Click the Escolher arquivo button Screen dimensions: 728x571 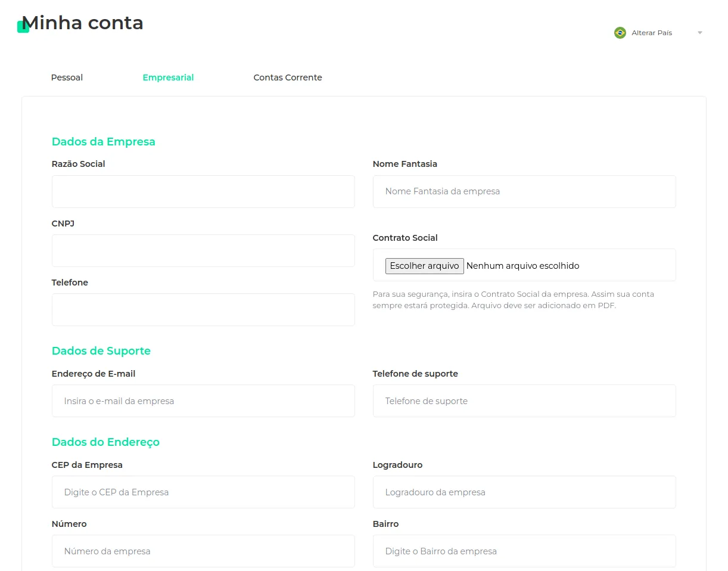click(x=425, y=266)
